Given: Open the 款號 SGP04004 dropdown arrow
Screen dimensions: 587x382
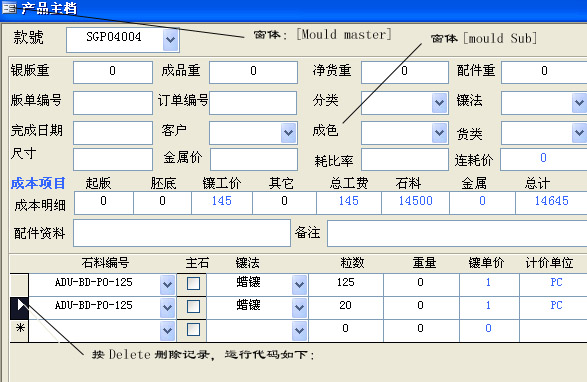Looking at the screenshot, I should (170, 39).
